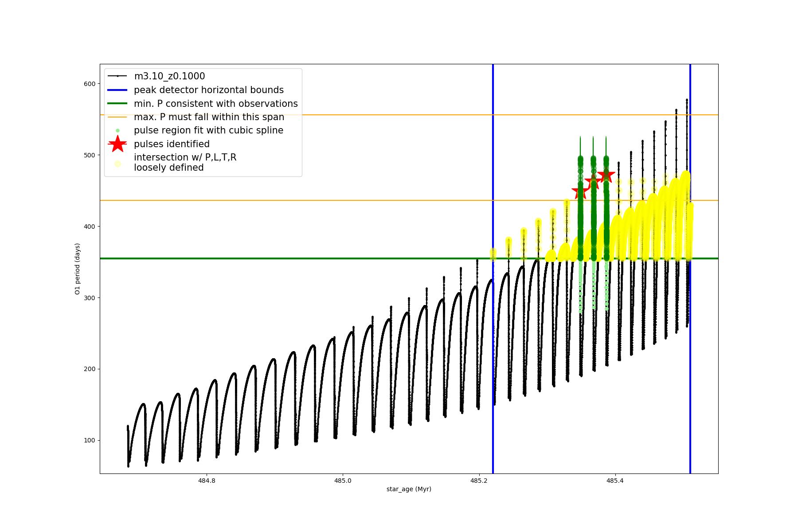Click the 484.8 tick label on x-axis
This screenshot has height=532, width=798.
coord(207,481)
